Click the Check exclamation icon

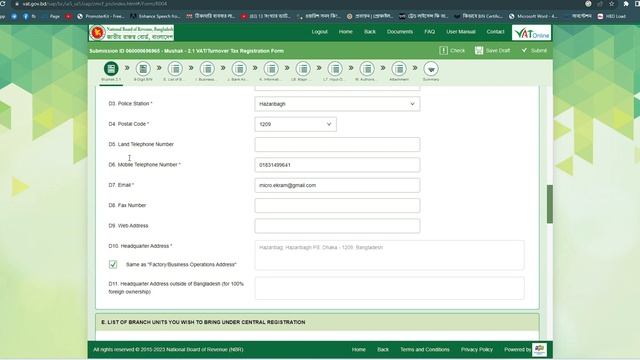coord(444,50)
